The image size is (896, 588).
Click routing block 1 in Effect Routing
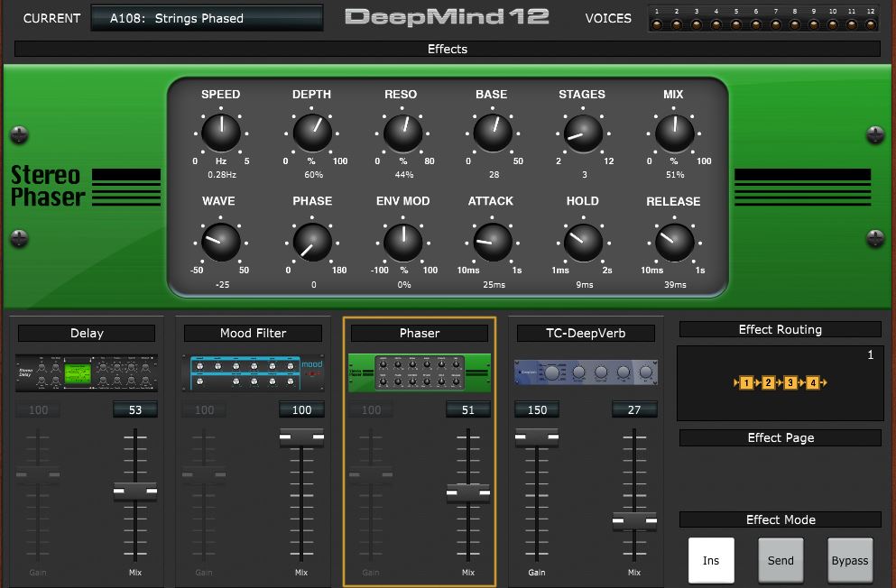(x=745, y=382)
